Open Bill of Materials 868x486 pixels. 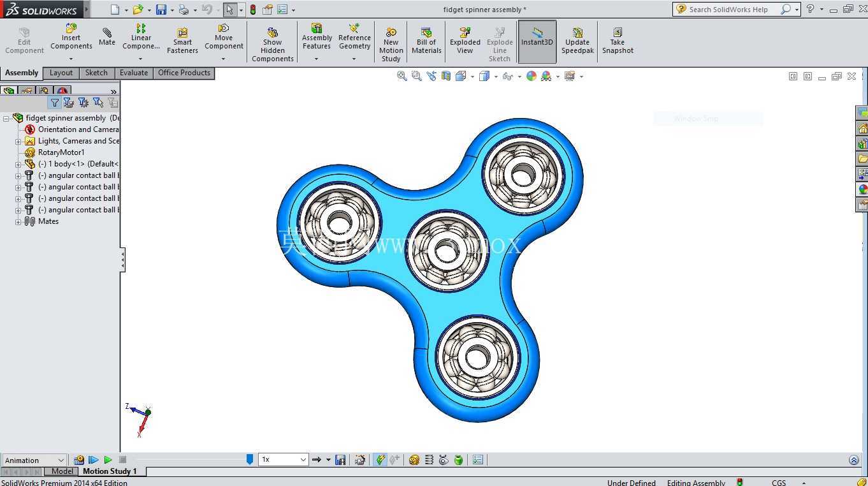pos(426,41)
